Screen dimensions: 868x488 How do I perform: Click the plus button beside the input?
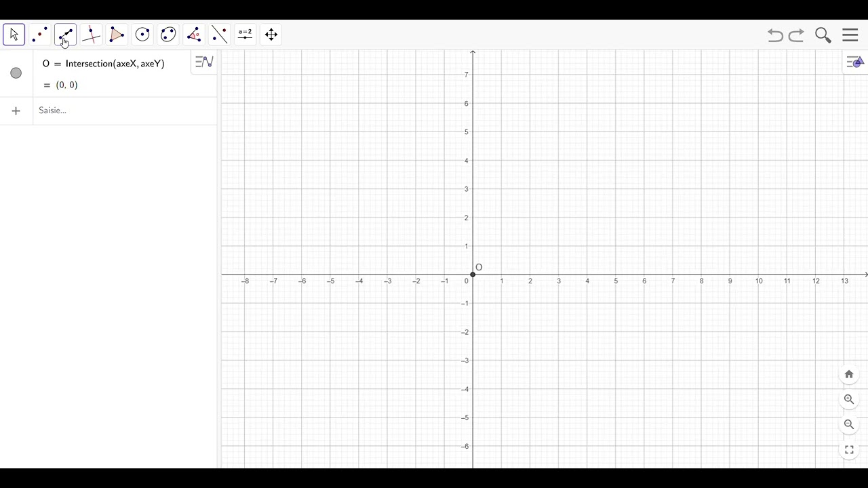[16, 110]
